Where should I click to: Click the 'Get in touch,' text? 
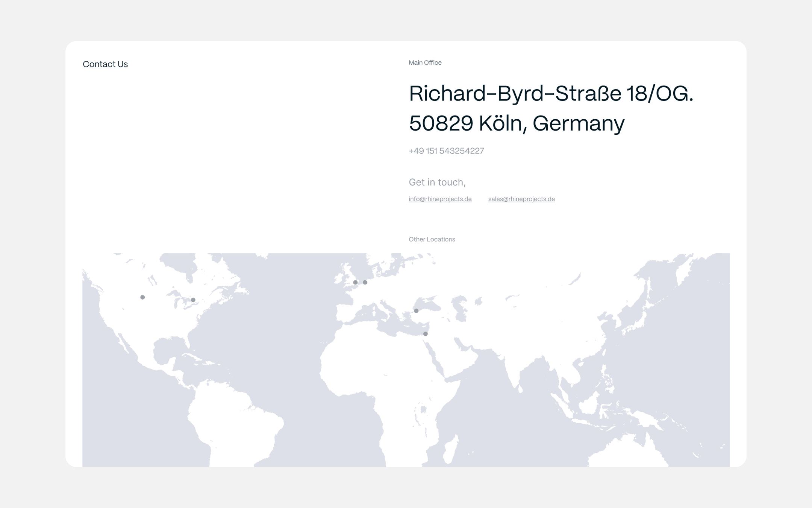click(x=437, y=183)
